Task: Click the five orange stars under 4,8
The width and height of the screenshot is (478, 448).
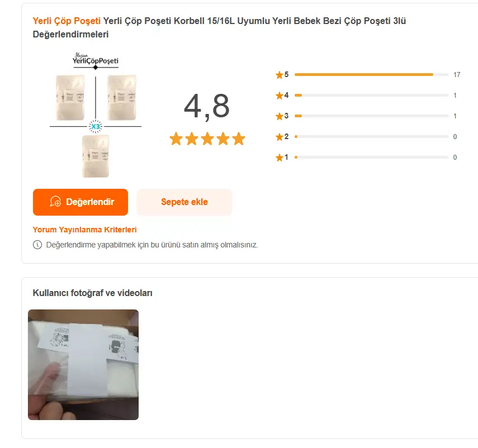Action: 207,139
